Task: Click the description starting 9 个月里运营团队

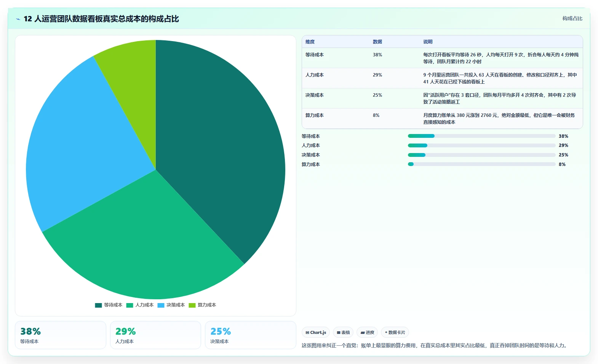Action: point(500,78)
